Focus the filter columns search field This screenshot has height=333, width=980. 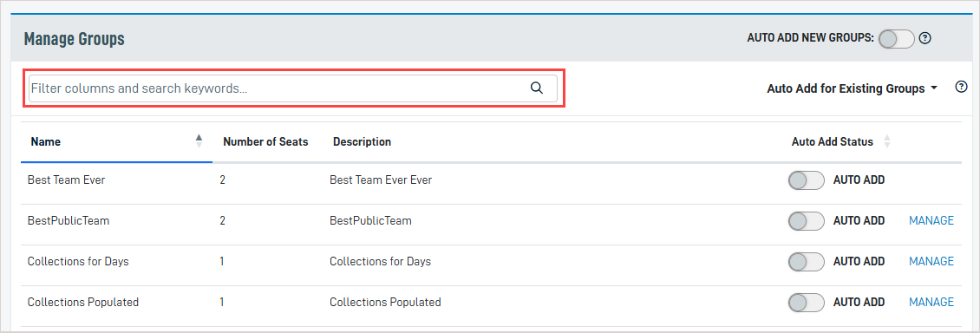[292, 88]
